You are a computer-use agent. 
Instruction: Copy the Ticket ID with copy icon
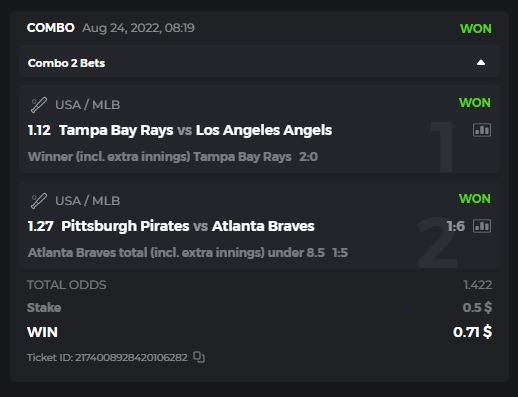click(x=199, y=357)
